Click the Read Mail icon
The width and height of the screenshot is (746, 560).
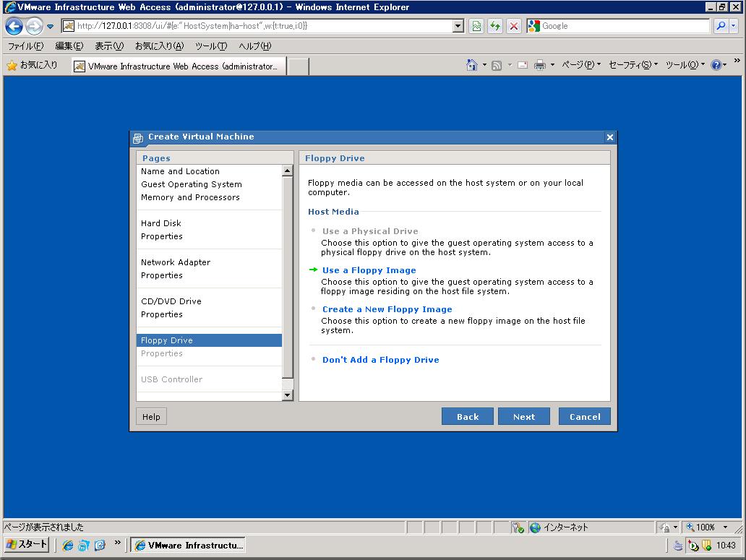(523, 66)
